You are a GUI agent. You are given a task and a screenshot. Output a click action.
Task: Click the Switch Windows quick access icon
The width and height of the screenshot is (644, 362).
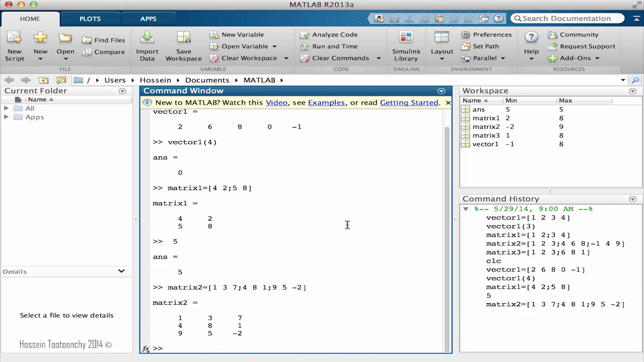pyautogui.click(x=484, y=19)
